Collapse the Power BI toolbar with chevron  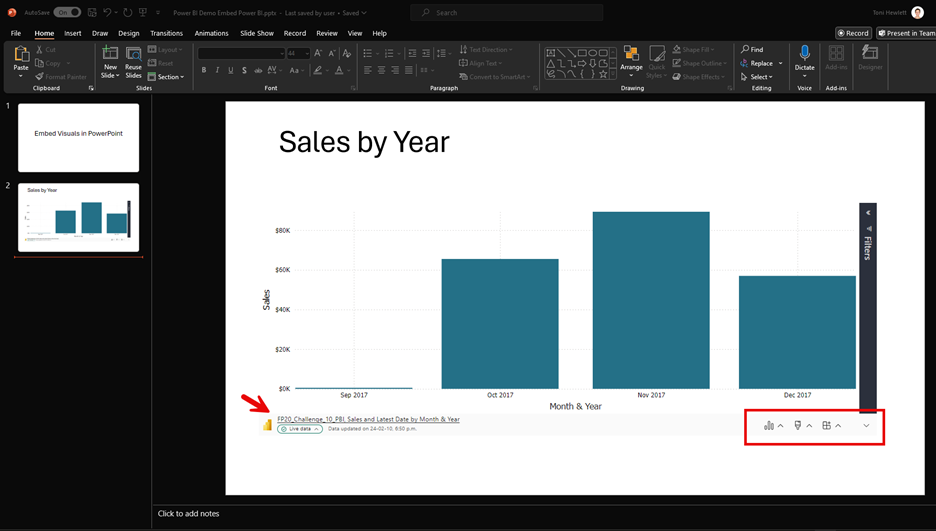point(866,426)
